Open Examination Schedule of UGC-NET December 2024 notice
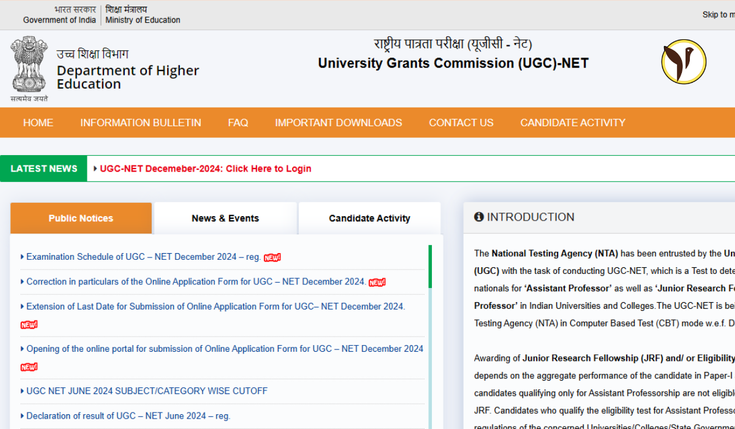Viewport: 735px width, 429px height. [x=143, y=257]
